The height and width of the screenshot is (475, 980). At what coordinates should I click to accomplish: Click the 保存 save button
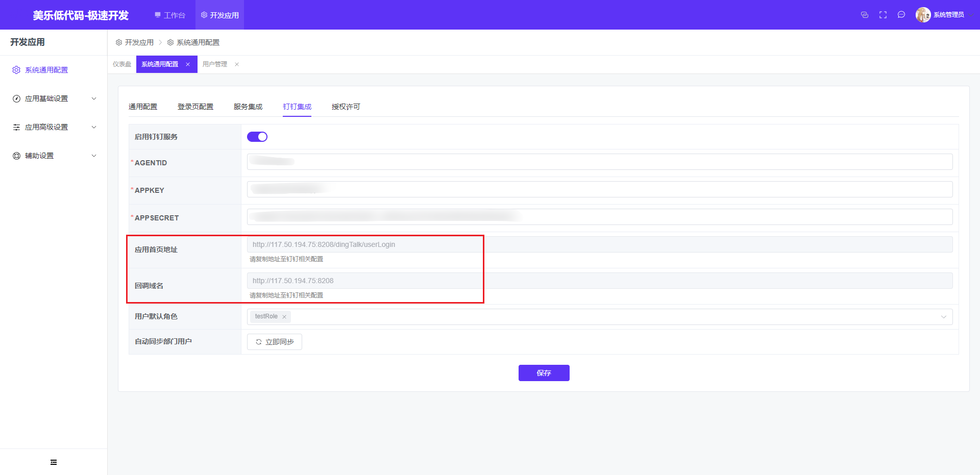click(544, 373)
